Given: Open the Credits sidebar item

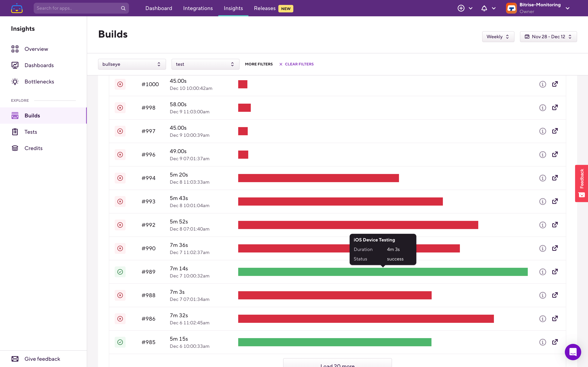Looking at the screenshot, I should pyautogui.click(x=33, y=148).
